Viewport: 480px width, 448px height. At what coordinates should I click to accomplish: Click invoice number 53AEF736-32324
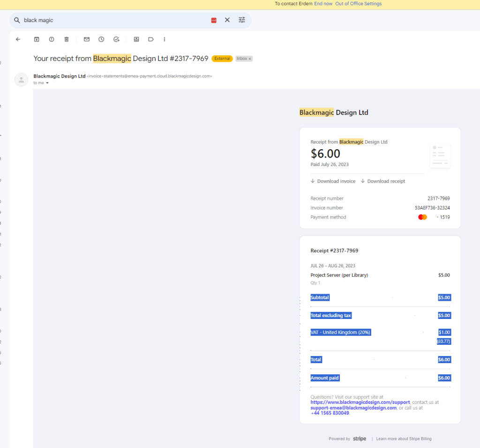pyautogui.click(x=432, y=208)
